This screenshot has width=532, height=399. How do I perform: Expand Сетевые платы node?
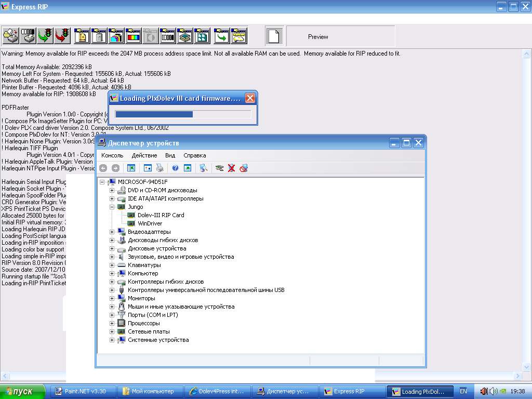(112, 332)
